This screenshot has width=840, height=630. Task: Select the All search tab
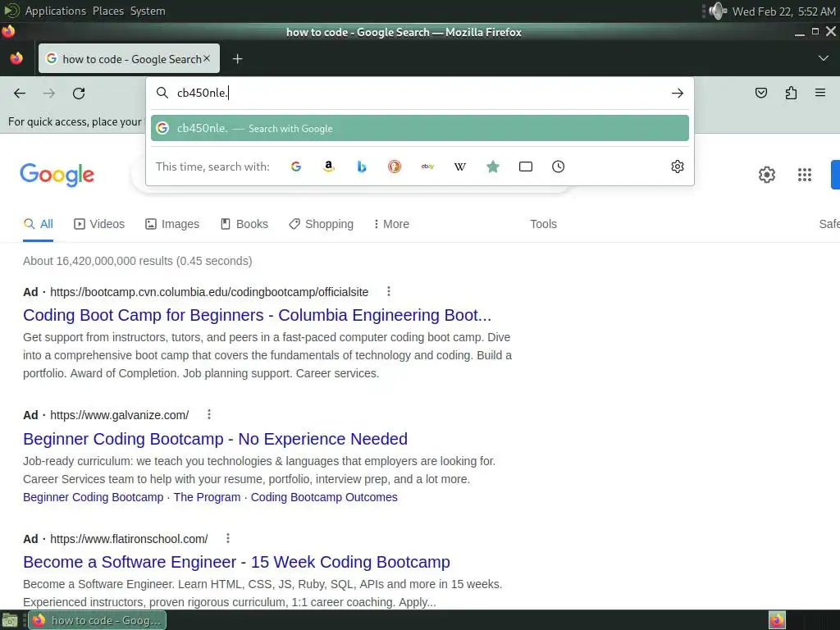tap(38, 224)
